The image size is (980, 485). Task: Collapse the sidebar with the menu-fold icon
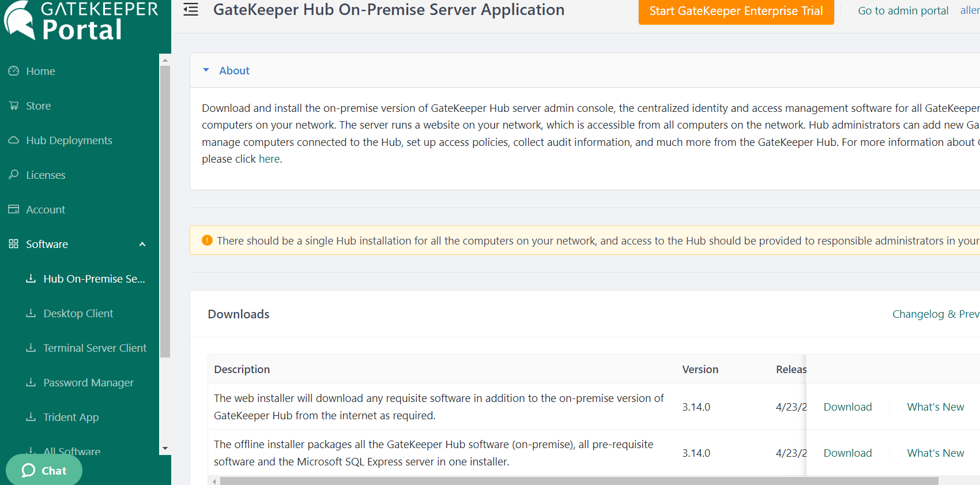(191, 10)
